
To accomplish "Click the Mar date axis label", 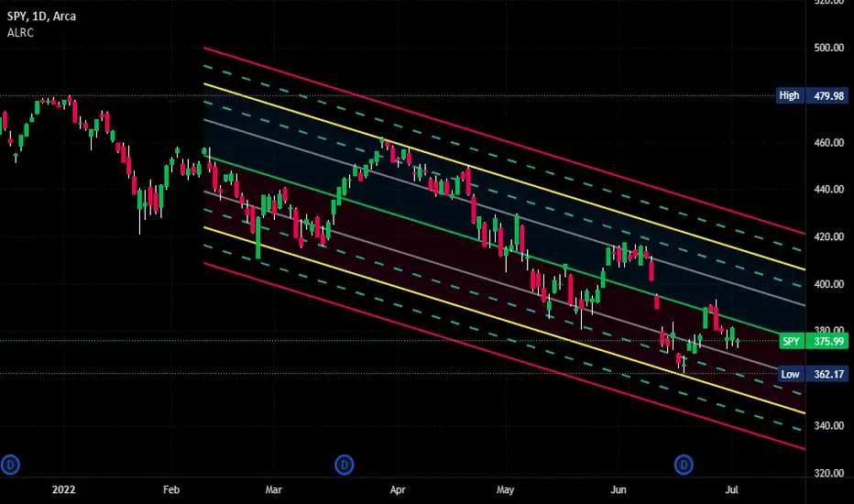I will click(273, 490).
